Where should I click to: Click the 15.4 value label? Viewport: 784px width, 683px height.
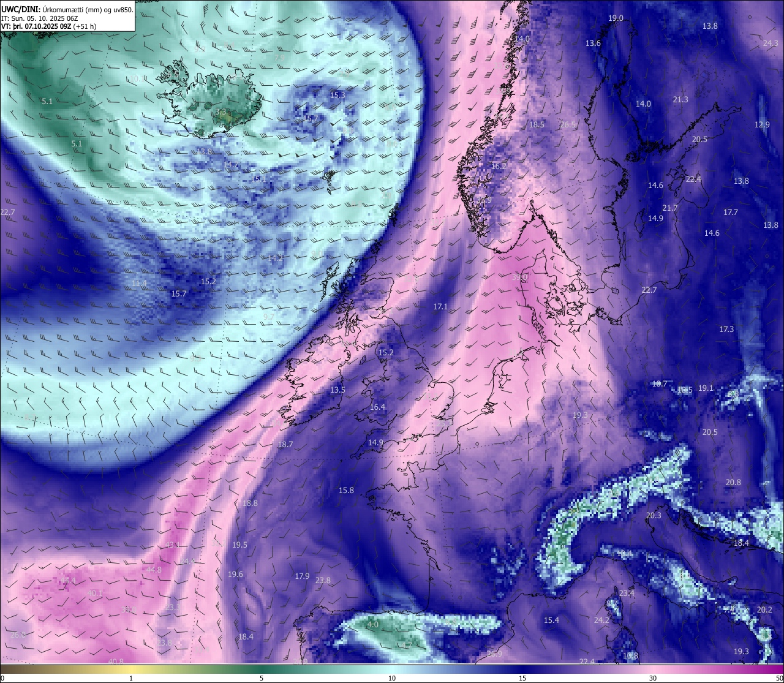[551, 620]
